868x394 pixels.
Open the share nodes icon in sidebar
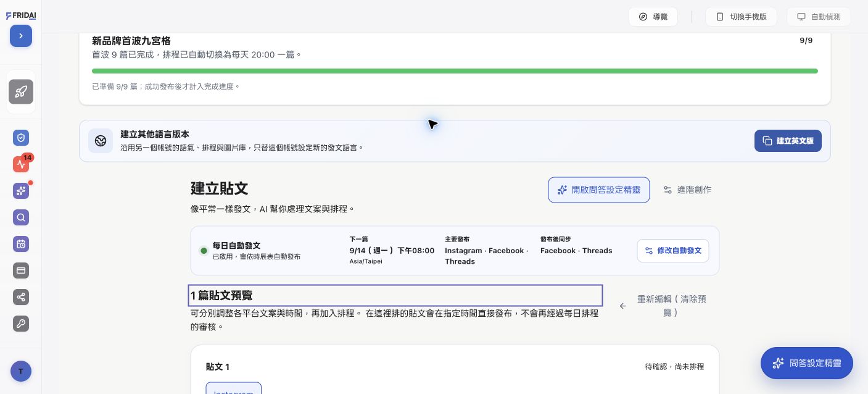(x=21, y=297)
